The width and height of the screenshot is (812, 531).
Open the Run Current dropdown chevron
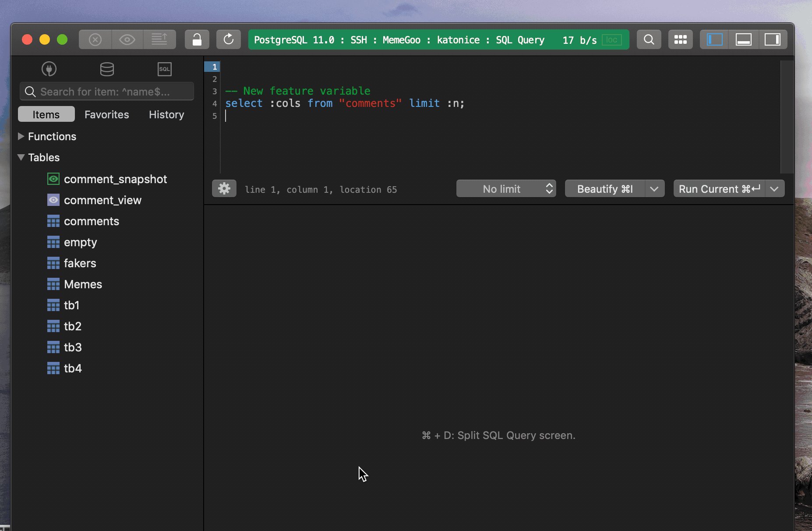(774, 188)
